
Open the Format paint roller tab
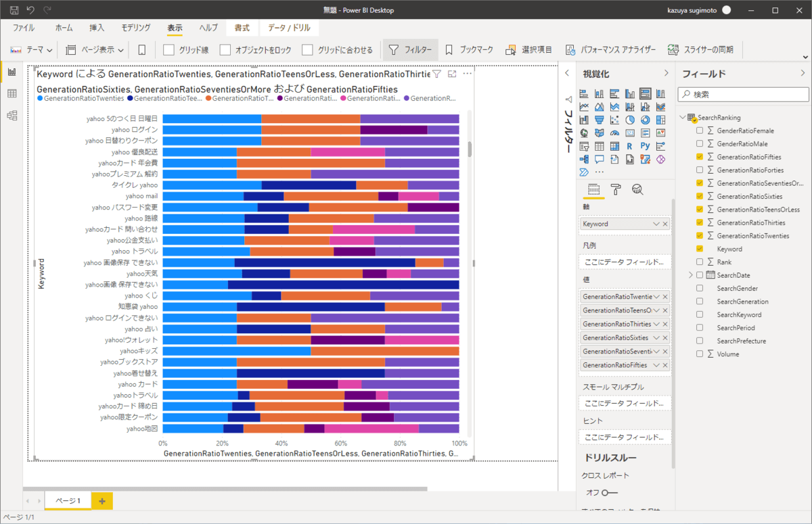coord(615,189)
